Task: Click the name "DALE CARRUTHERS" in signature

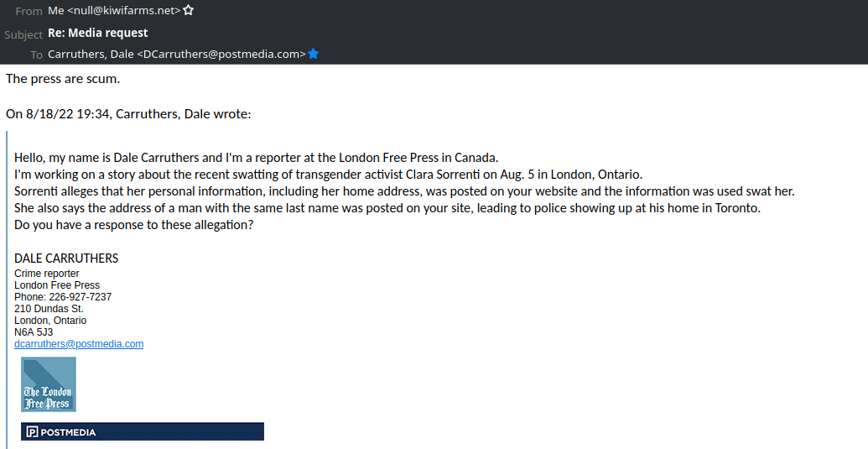Action: point(66,258)
